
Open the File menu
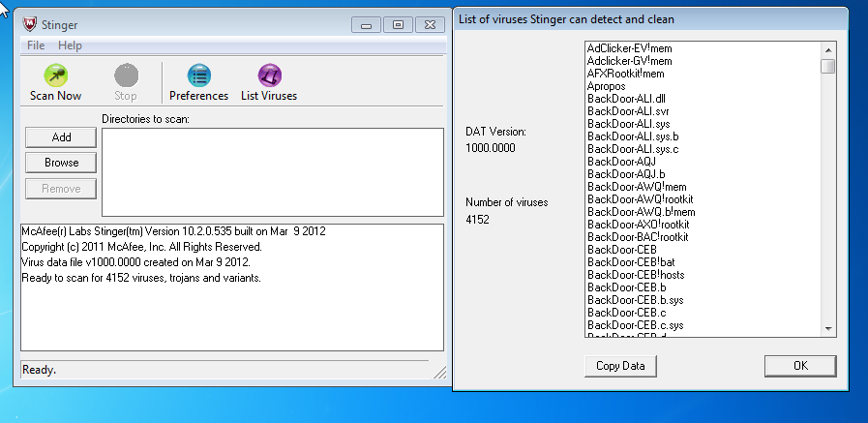coord(36,45)
